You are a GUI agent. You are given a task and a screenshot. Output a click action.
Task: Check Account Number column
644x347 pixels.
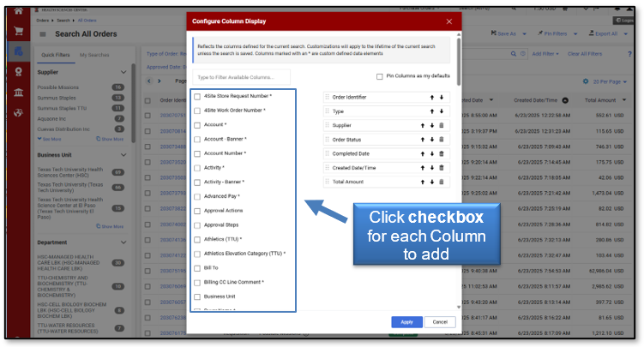[197, 154]
